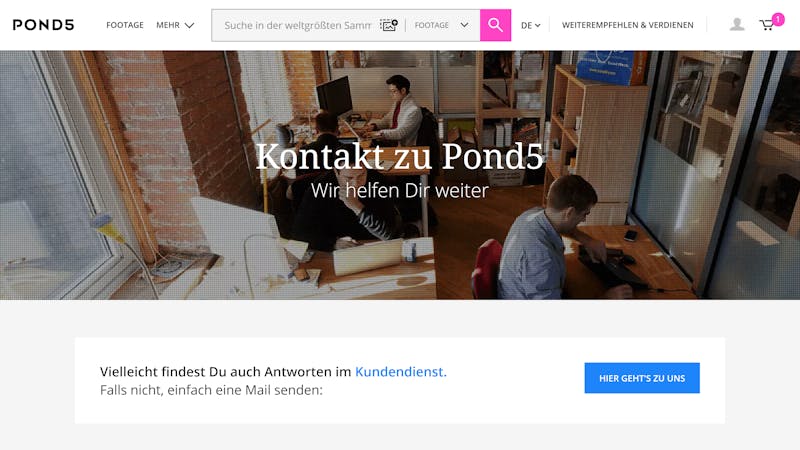This screenshot has height=450, width=800.
Task: Go to homepage via the Pond5 logo
Action: click(43, 25)
